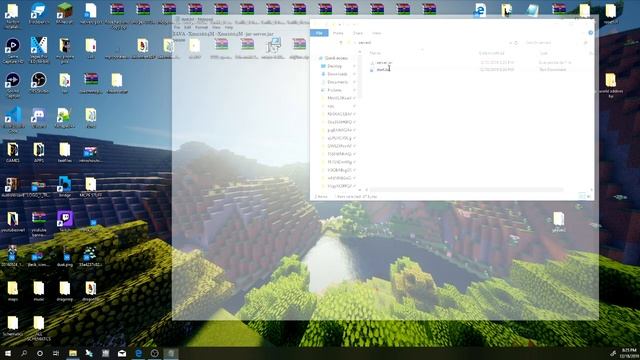The height and width of the screenshot is (360, 640).
Task: Open Downloads in navigation pane
Action: pyautogui.click(x=337, y=74)
